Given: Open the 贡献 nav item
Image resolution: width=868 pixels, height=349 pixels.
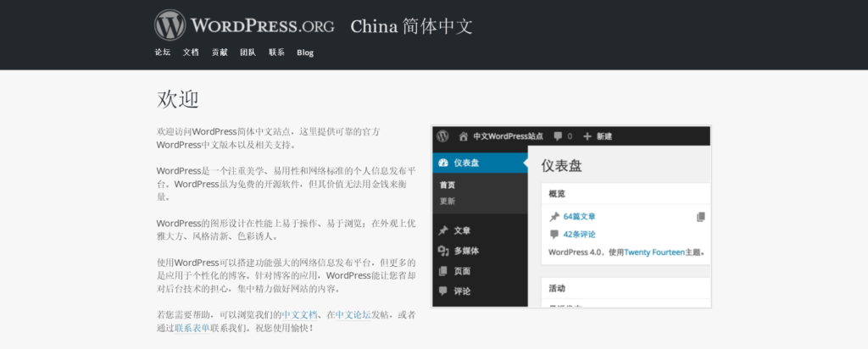Looking at the screenshot, I should tap(220, 53).
